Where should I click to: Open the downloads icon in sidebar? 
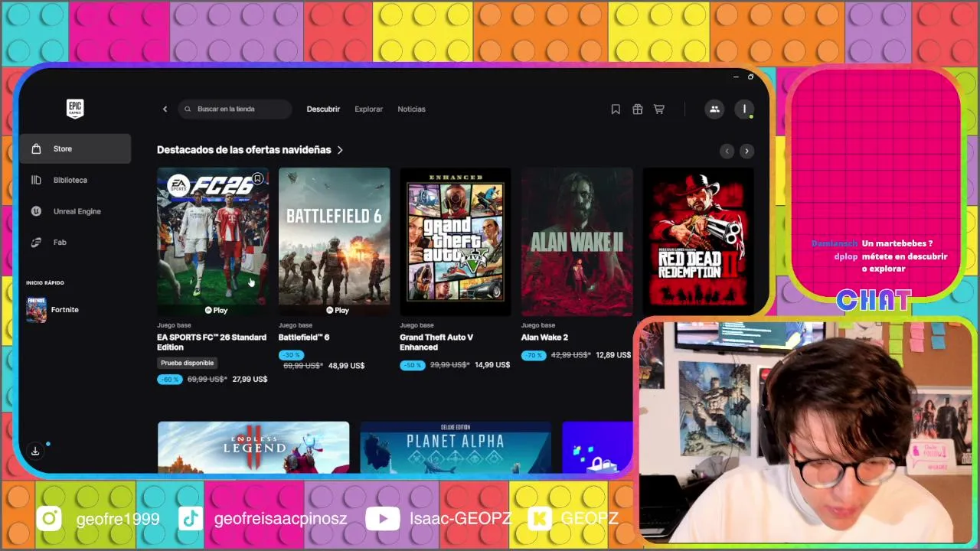click(x=35, y=451)
